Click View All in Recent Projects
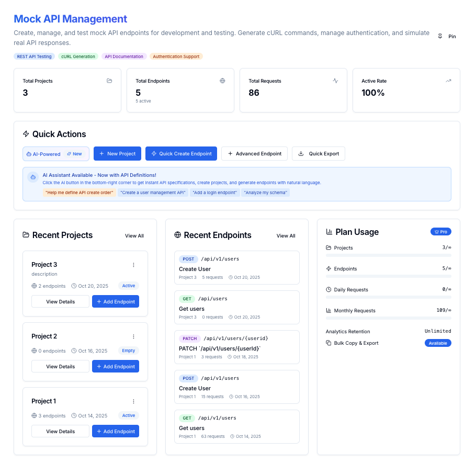The height and width of the screenshot is (463, 476). click(x=134, y=236)
